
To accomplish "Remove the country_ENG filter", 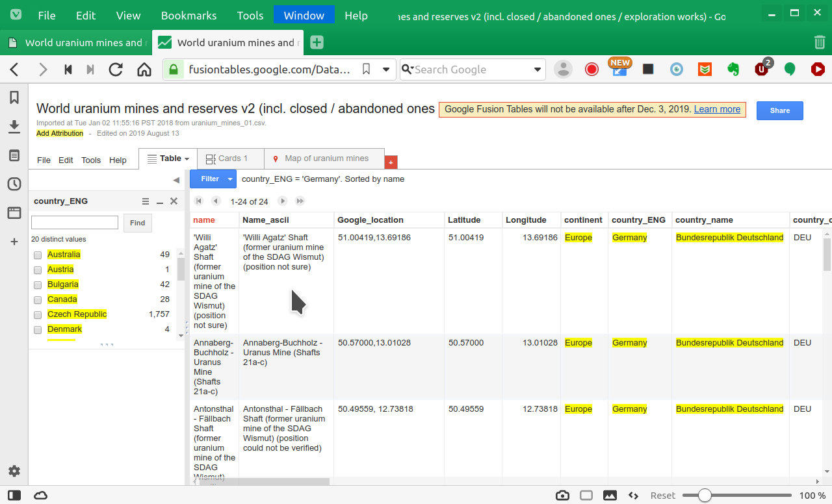I will click(x=174, y=201).
